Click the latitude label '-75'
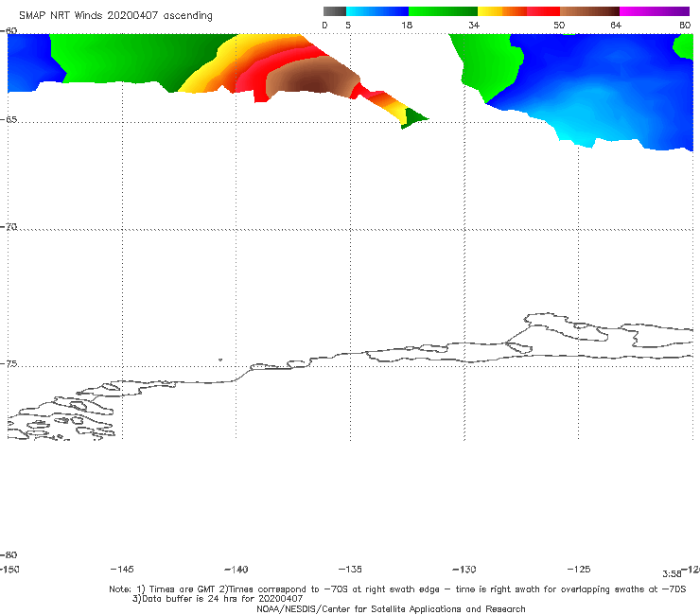The image size is (700, 615). pos(9,364)
